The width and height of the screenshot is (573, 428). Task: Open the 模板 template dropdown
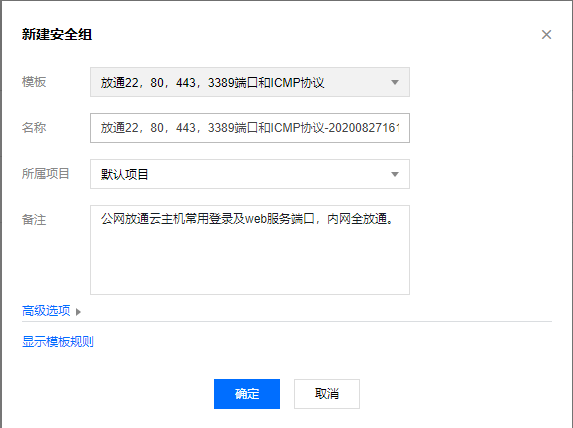point(250,82)
